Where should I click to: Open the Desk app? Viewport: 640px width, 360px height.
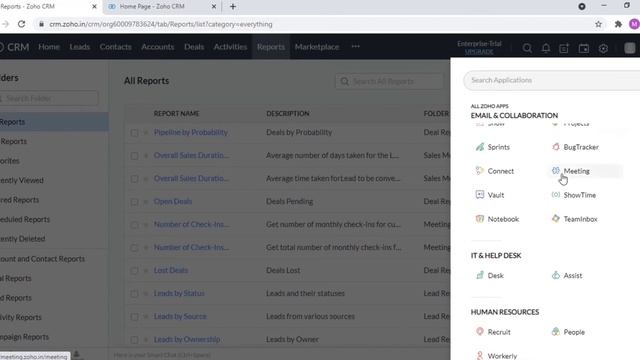coord(489,276)
